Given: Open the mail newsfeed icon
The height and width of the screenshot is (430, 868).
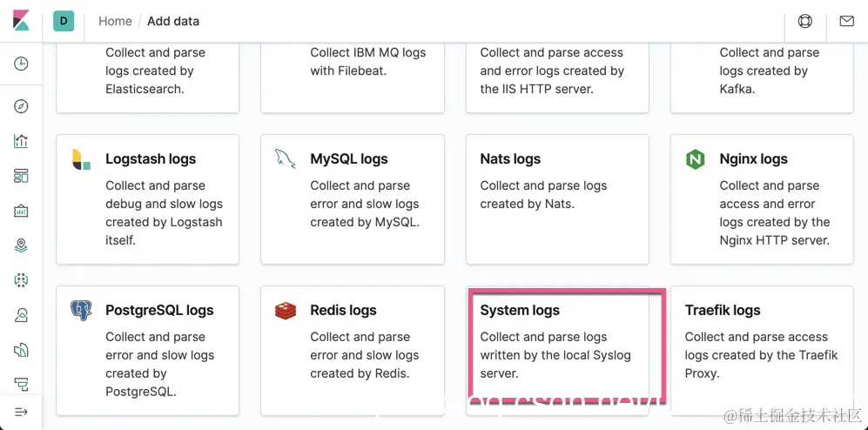Looking at the screenshot, I should point(846,21).
